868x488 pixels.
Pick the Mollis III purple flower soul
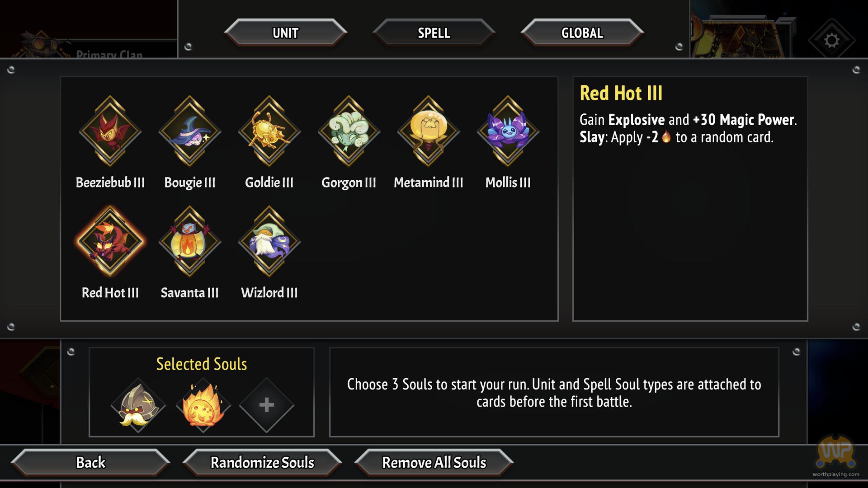coord(508,131)
